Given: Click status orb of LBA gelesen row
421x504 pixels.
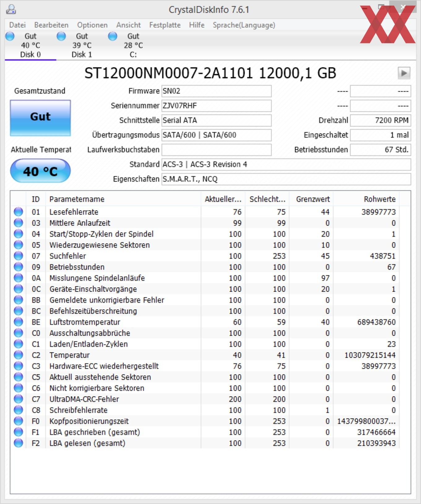Looking at the screenshot, I should tap(19, 443).
